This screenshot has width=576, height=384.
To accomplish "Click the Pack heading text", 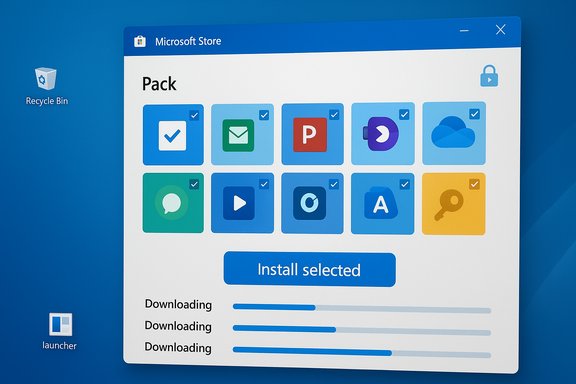I will pos(159,84).
